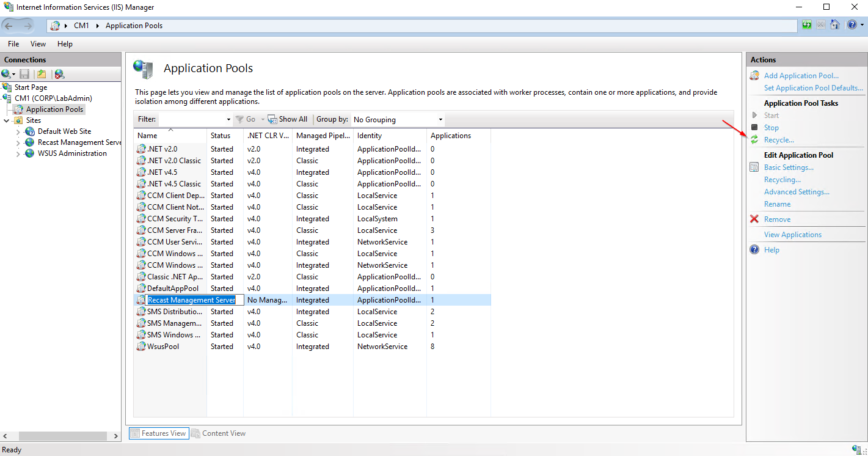The width and height of the screenshot is (868, 456).
Task: Select the CCM Server Framework pool row
Action: [312, 230]
